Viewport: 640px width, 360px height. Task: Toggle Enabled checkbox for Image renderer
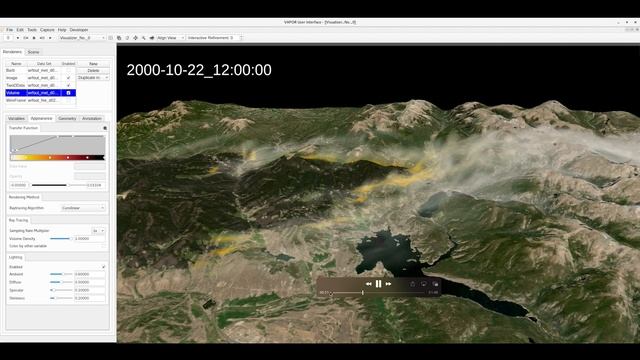(x=68, y=78)
